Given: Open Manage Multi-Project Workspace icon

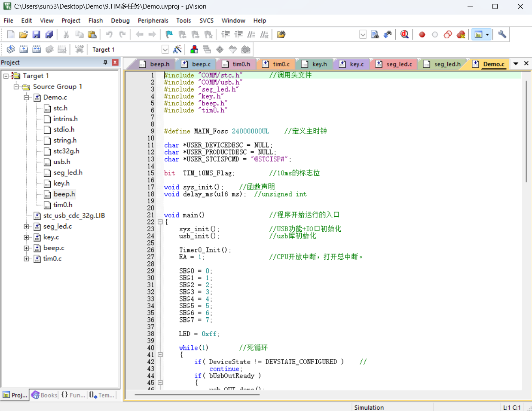Looking at the screenshot, I should tap(207, 49).
